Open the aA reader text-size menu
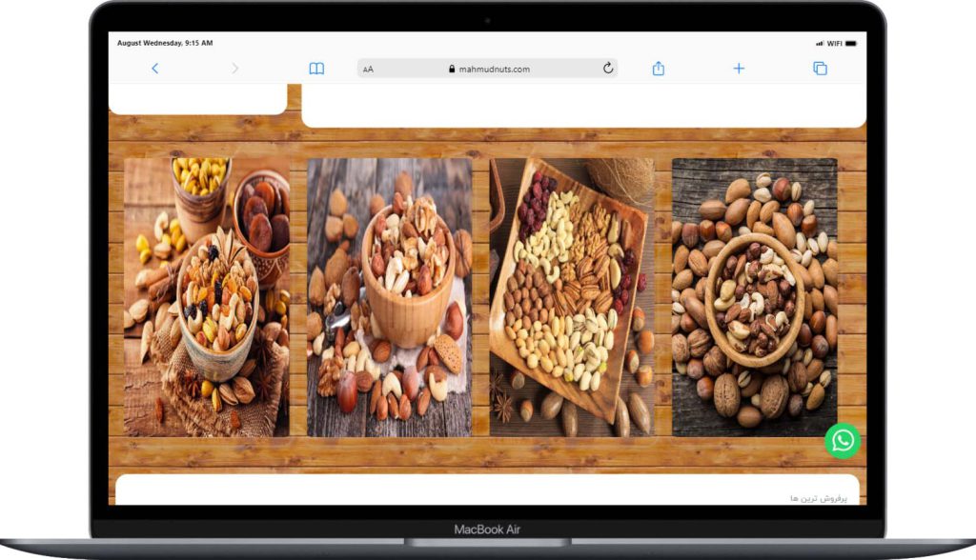Screen dimensions: 976x560 pyautogui.click(x=368, y=70)
